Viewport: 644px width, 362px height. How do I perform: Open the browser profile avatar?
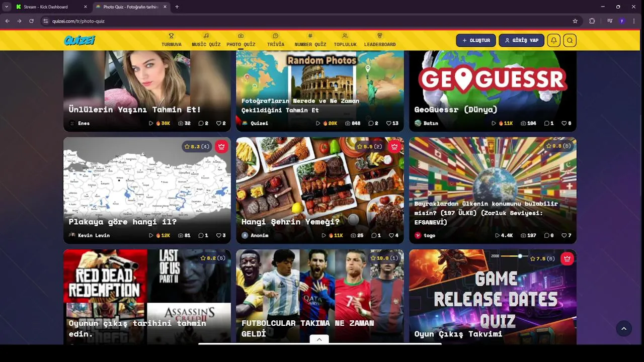pos(622,21)
